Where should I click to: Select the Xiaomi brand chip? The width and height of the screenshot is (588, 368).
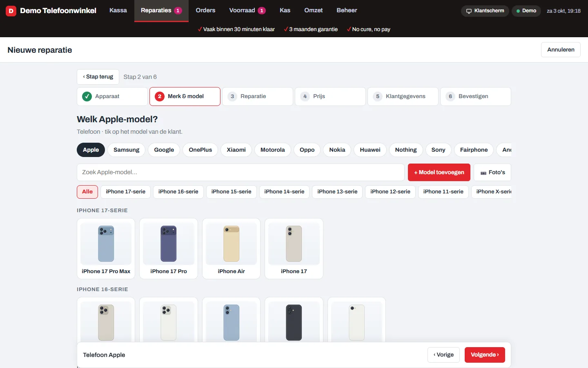pyautogui.click(x=236, y=150)
